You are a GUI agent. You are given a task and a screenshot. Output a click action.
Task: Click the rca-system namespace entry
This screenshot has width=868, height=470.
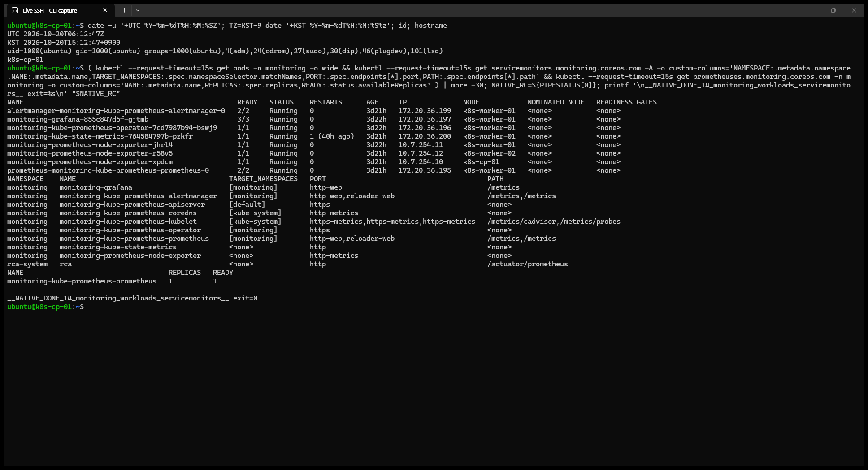tap(27, 264)
